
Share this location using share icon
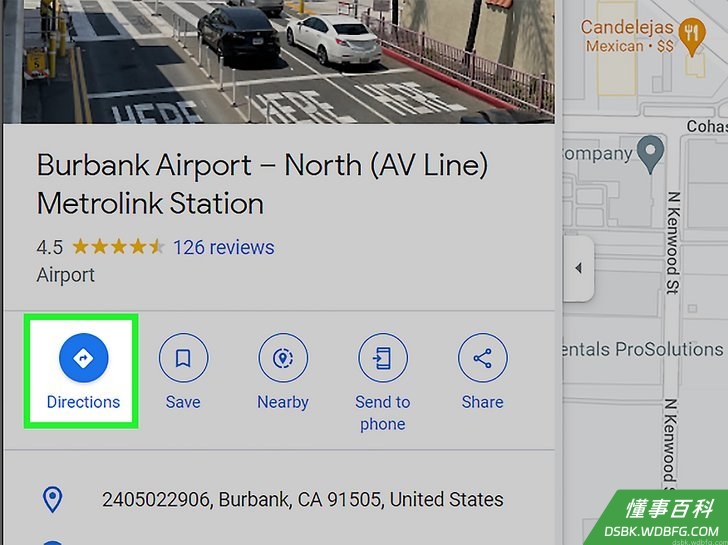[483, 358]
